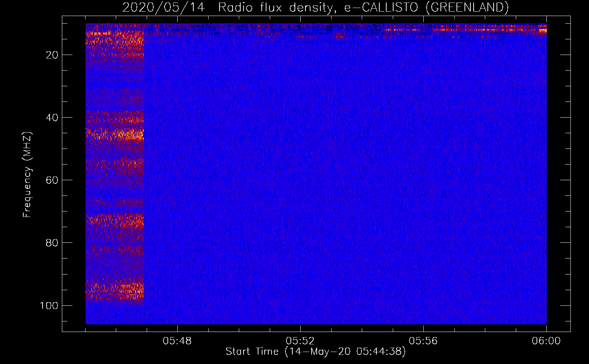
Task: Click the 'Frequency (MHZ)' axis label
Action: (x=27, y=174)
